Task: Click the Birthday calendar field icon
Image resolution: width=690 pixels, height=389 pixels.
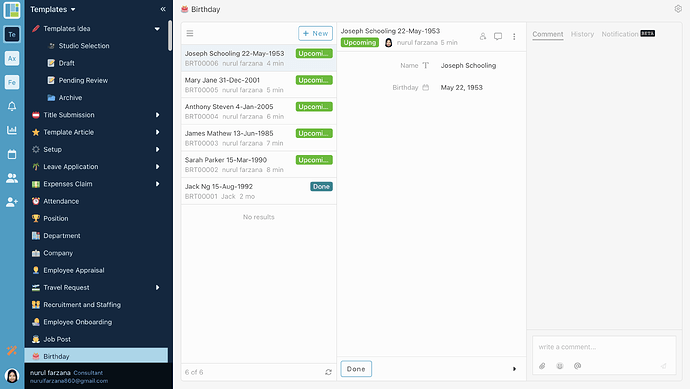Action: pyautogui.click(x=426, y=88)
